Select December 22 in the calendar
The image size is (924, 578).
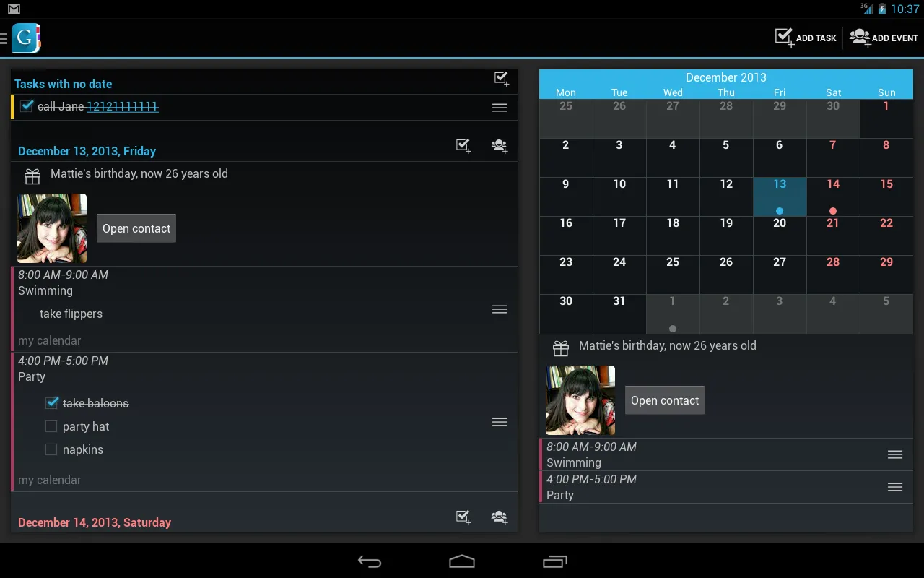tap(886, 236)
